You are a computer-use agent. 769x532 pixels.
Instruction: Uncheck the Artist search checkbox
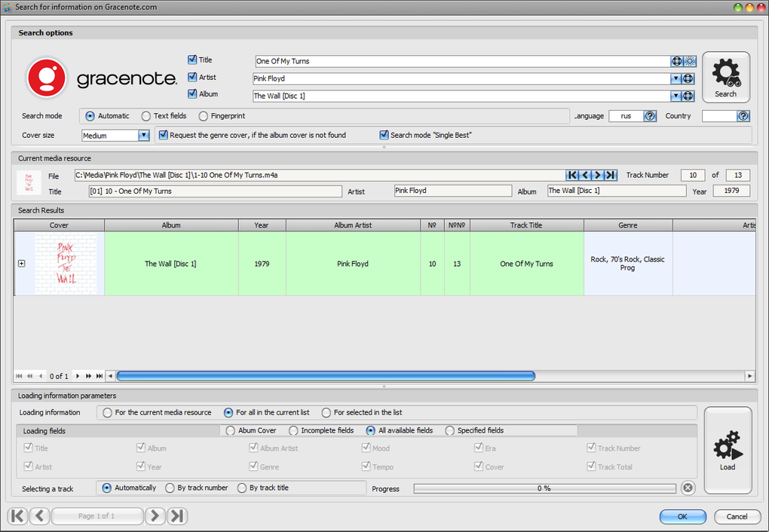point(192,77)
